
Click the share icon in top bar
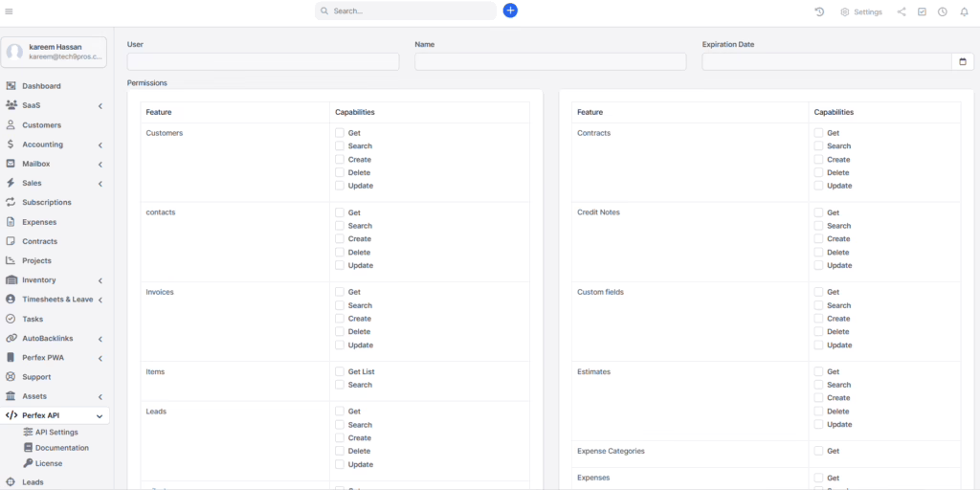[902, 12]
